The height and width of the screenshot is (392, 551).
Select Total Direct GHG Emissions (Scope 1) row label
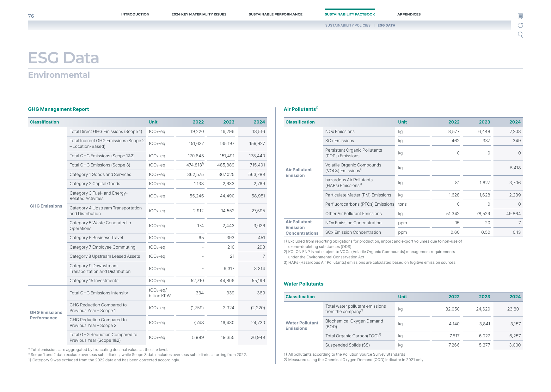click(106, 132)
